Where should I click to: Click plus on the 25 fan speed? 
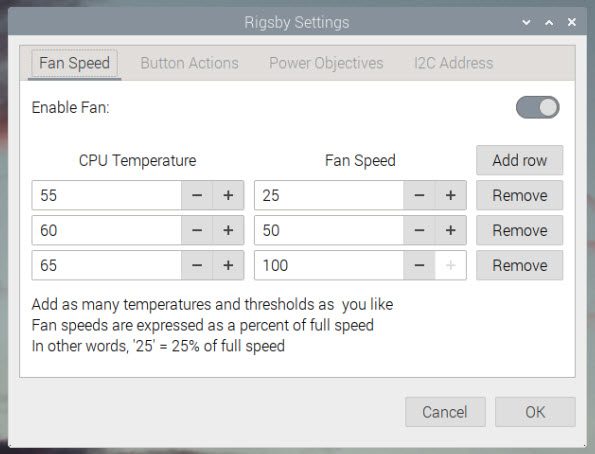[x=450, y=195]
